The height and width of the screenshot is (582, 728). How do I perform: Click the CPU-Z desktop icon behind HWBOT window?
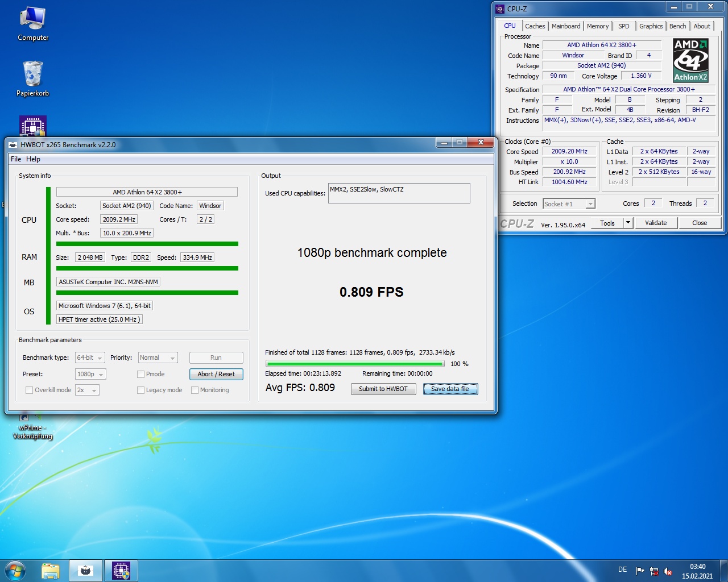coord(32,126)
